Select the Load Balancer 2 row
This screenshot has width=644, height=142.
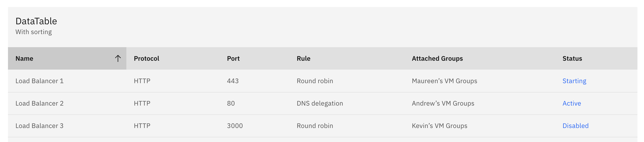pyautogui.click(x=40, y=103)
